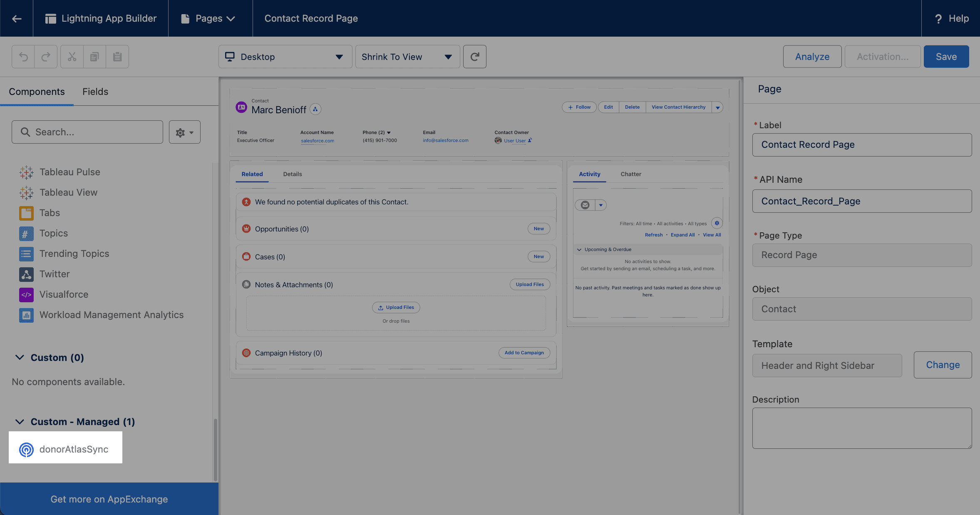The height and width of the screenshot is (515, 980).
Task: Click the donorAtlasSync component icon
Action: (26, 450)
